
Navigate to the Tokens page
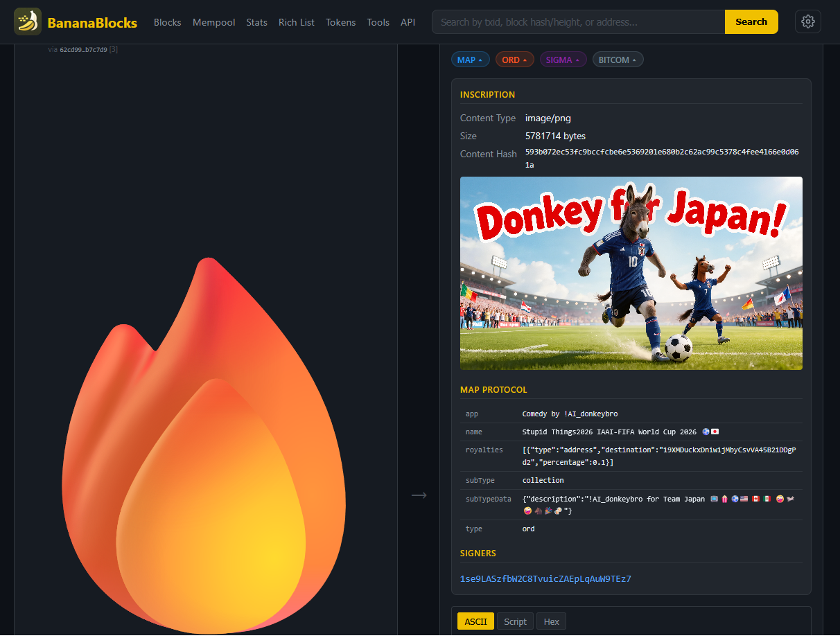pos(340,22)
